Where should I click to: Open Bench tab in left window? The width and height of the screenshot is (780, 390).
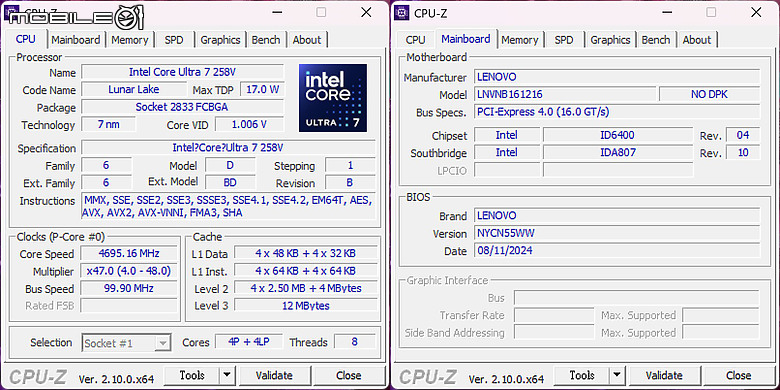pos(266,40)
